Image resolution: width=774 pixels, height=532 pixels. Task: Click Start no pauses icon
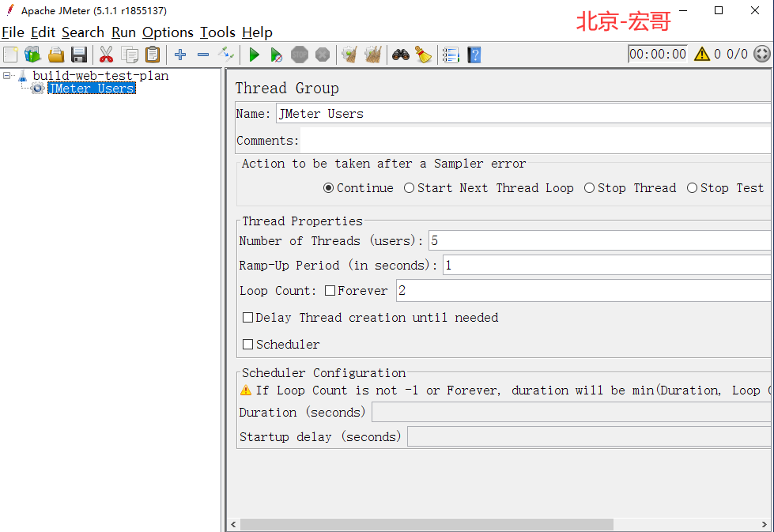pyautogui.click(x=277, y=55)
